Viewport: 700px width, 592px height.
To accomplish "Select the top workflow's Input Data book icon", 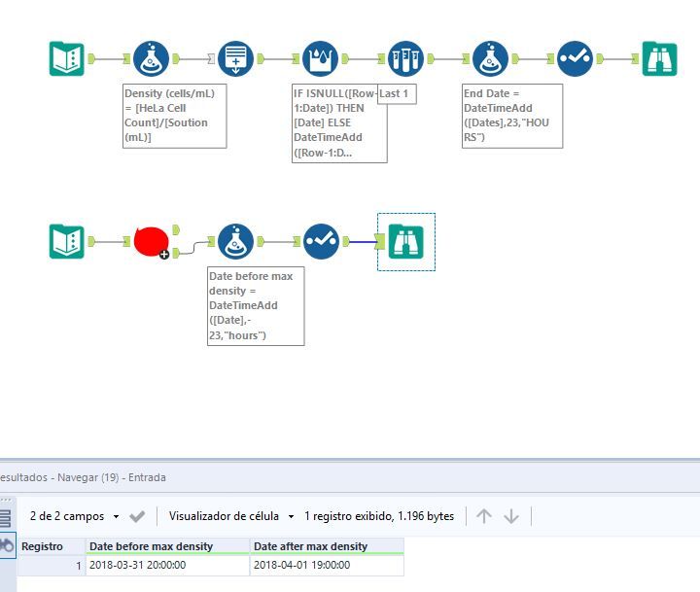I will coord(66,58).
